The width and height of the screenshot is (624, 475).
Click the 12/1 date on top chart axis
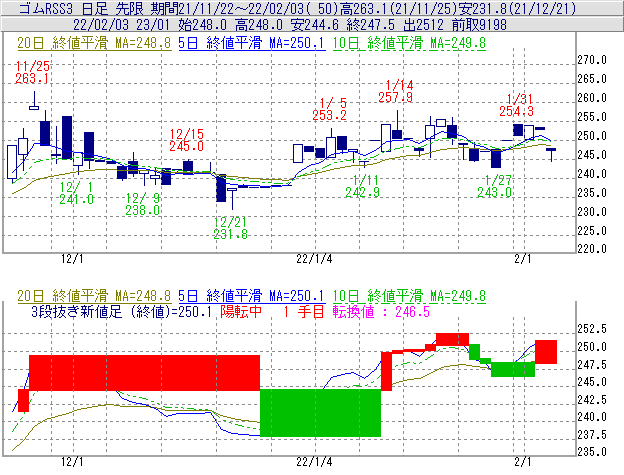point(72,259)
